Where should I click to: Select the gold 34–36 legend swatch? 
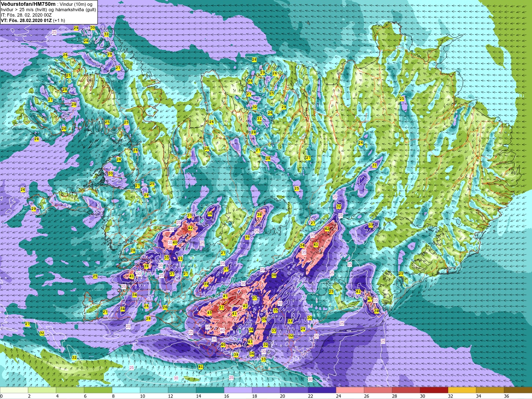[x=490, y=390]
